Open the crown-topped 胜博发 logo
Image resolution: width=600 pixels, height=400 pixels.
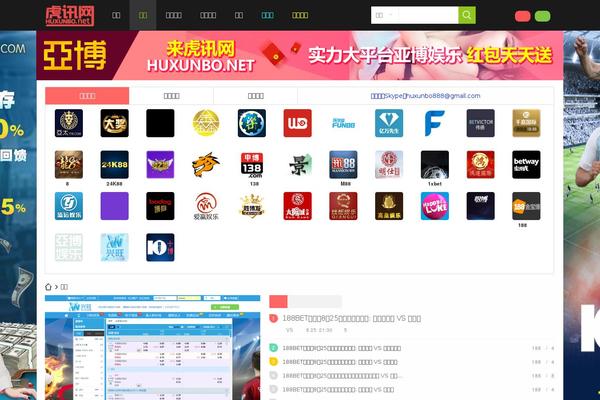[252, 206]
